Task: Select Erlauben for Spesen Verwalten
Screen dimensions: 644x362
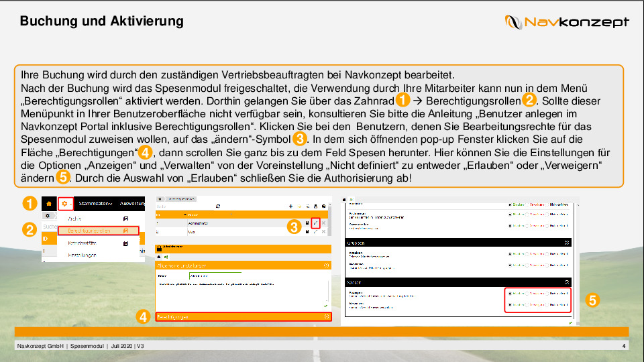Action: point(510,304)
